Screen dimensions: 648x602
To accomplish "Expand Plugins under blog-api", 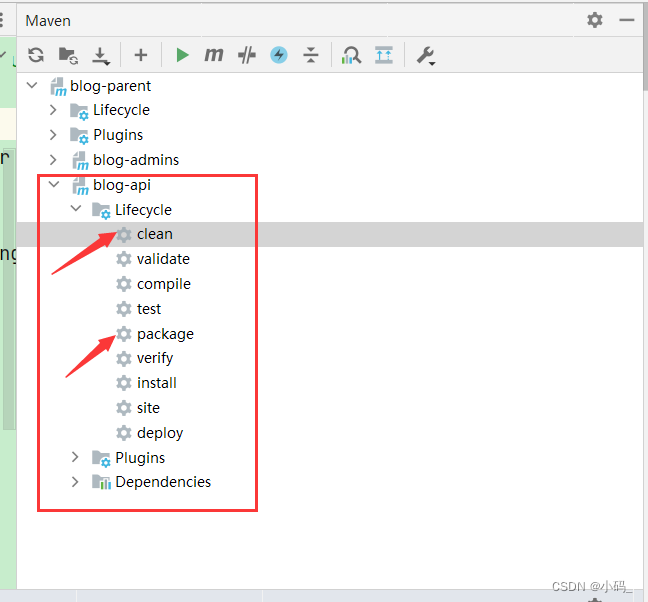I will 75,457.
